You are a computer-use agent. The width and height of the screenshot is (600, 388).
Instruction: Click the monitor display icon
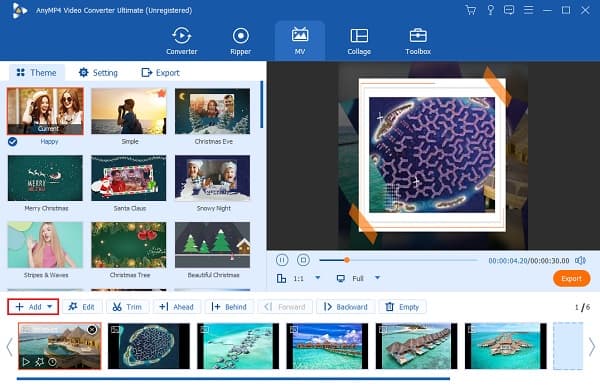(341, 278)
